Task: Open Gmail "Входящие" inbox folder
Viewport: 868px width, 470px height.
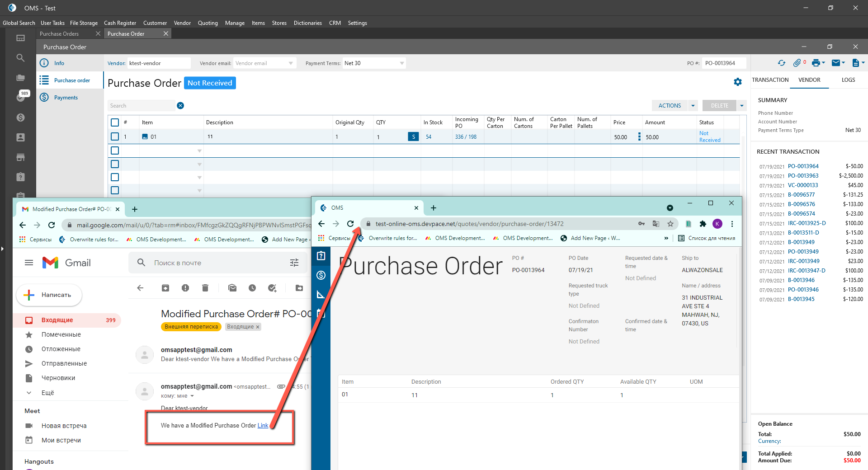Action: (x=68, y=320)
